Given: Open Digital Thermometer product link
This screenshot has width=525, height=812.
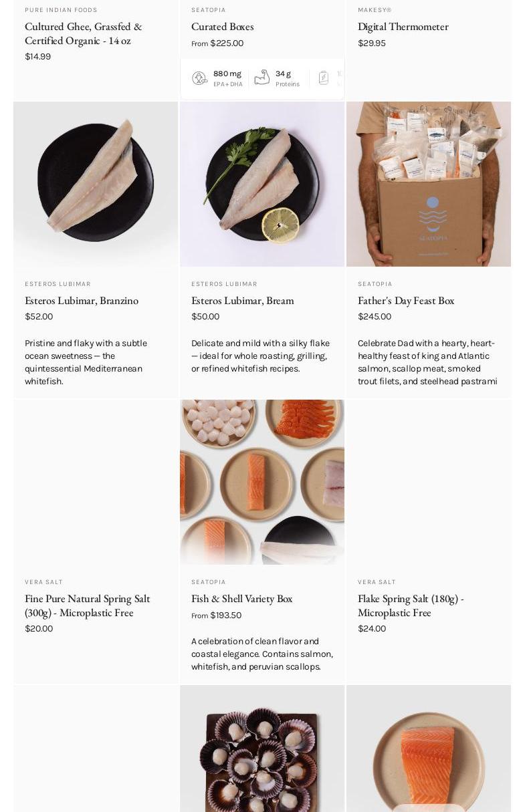Looking at the screenshot, I should tap(403, 26).
